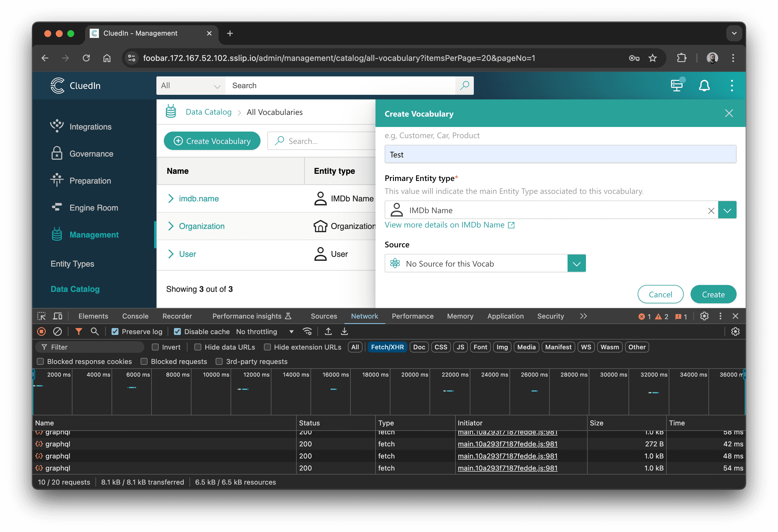Click the vocabulary name field containing Test
Screen dimensions: 778x532
tap(560, 155)
